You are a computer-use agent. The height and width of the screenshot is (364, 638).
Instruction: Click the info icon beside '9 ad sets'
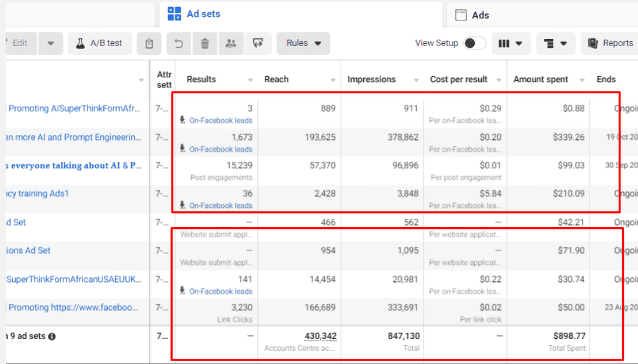pos(52,337)
